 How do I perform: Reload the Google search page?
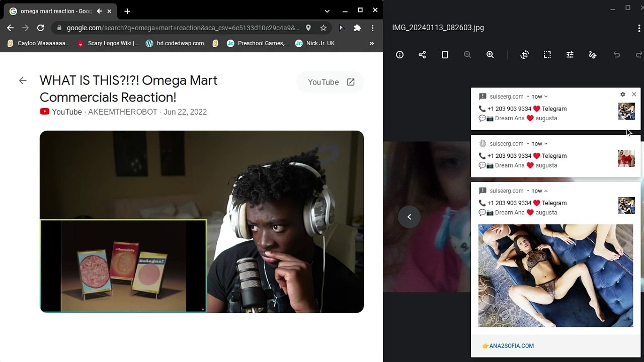click(41, 28)
